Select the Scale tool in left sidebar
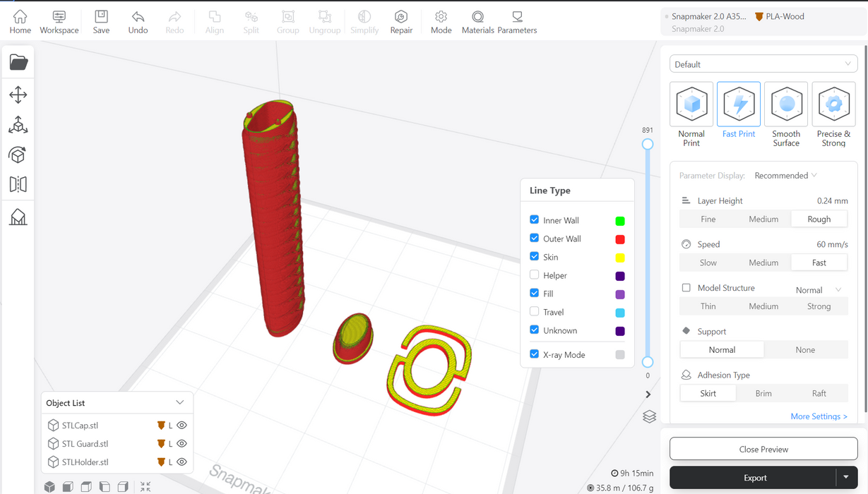Viewport: 868px width, 494px height. pyautogui.click(x=18, y=125)
